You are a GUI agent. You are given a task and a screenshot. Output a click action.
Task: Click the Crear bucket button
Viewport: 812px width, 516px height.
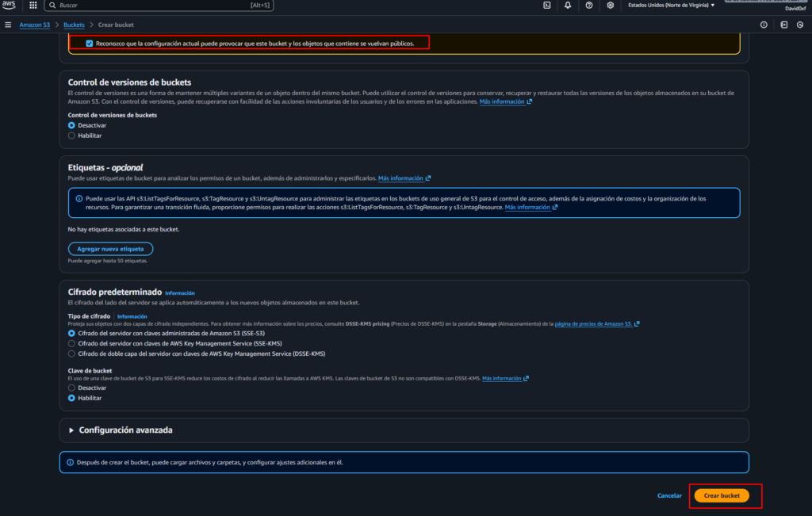pos(721,495)
